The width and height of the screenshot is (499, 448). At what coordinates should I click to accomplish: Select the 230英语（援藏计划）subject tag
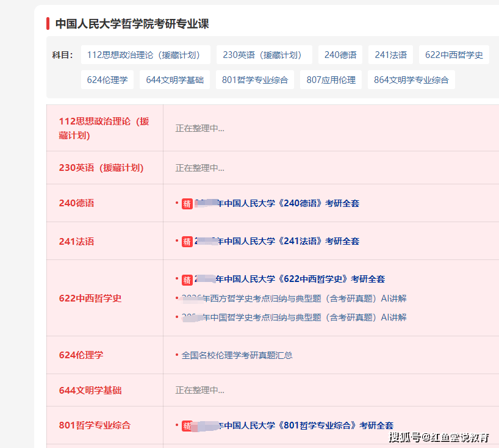[264, 55]
